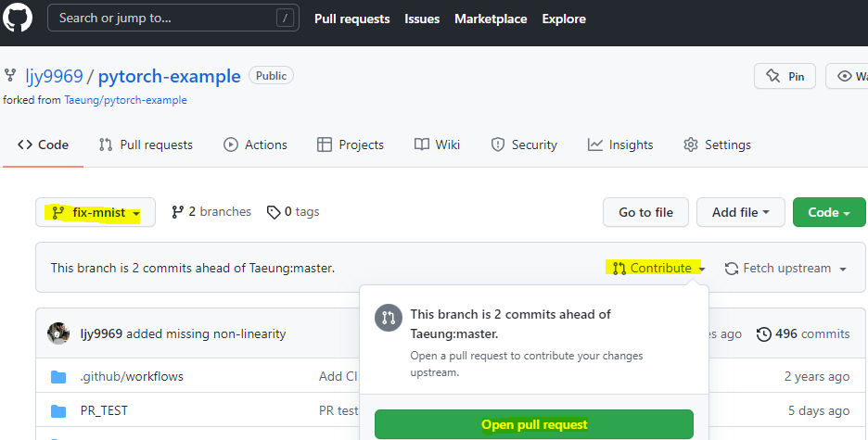Viewport: 868px width, 440px height.
Task: Open the fix-mnist branch selector dropdown
Action: tap(96, 212)
